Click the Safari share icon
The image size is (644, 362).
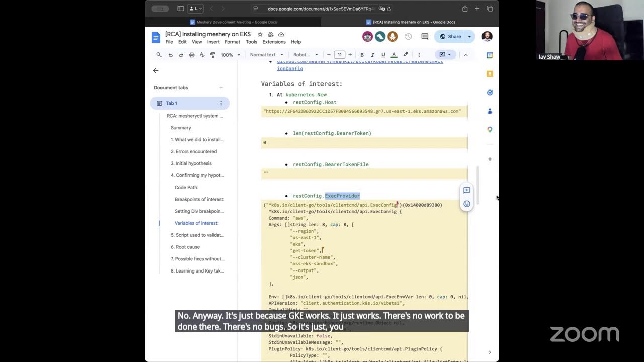click(x=465, y=9)
